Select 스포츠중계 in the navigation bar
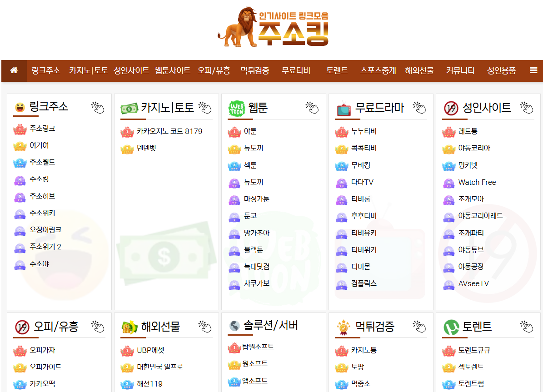Viewport: 543px width, 392px height. point(378,71)
